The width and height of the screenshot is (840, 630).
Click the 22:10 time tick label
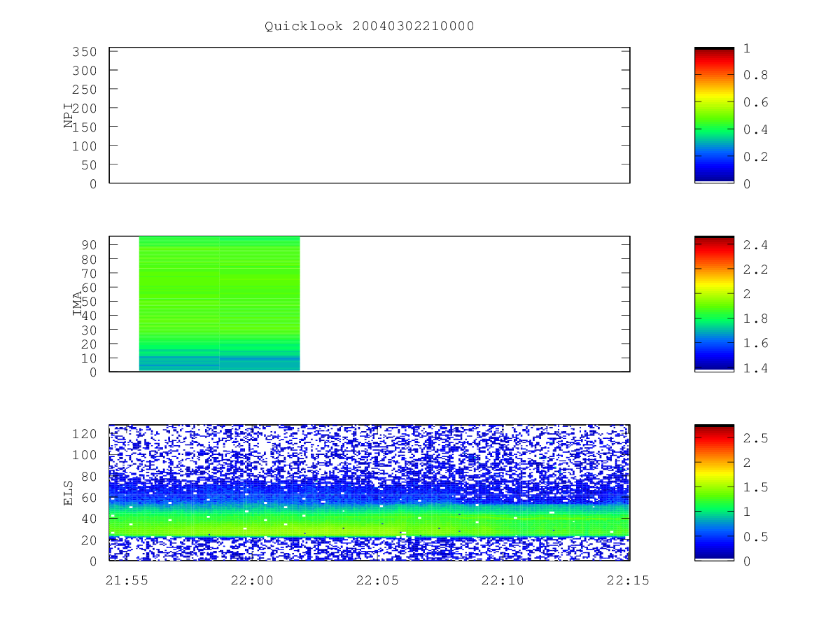pos(504,580)
